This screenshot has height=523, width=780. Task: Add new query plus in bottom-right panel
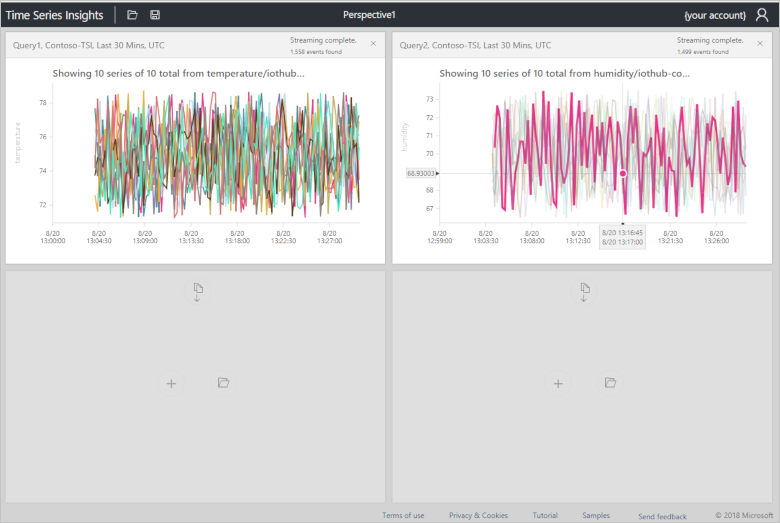point(558,384)
